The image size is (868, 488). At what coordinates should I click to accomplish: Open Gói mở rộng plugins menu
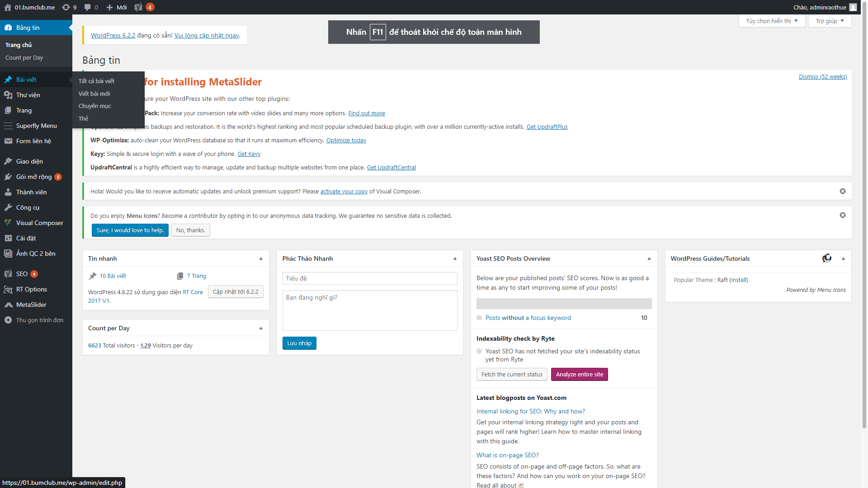coord(33,177)
